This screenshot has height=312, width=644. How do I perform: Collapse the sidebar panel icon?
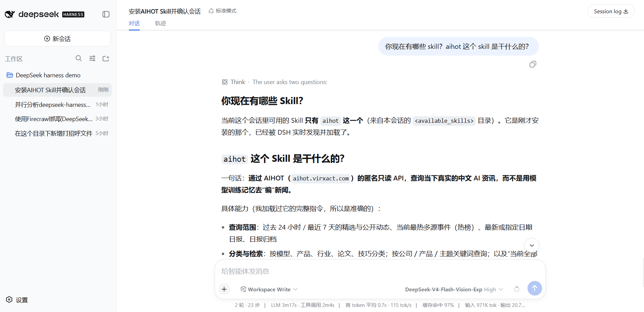[x=106, y=14]
